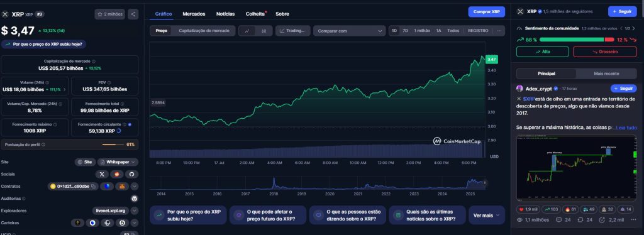The width and height of the screenshot is (644, 235).
Task: Click the bullish reaction showing 103
Action: click(x=550, y=210)
